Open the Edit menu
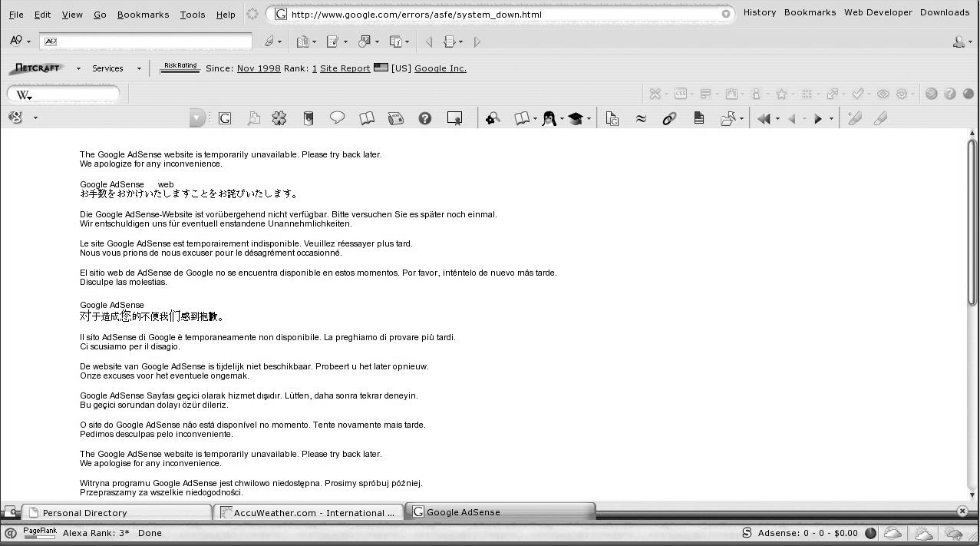 tap(43, 15)
